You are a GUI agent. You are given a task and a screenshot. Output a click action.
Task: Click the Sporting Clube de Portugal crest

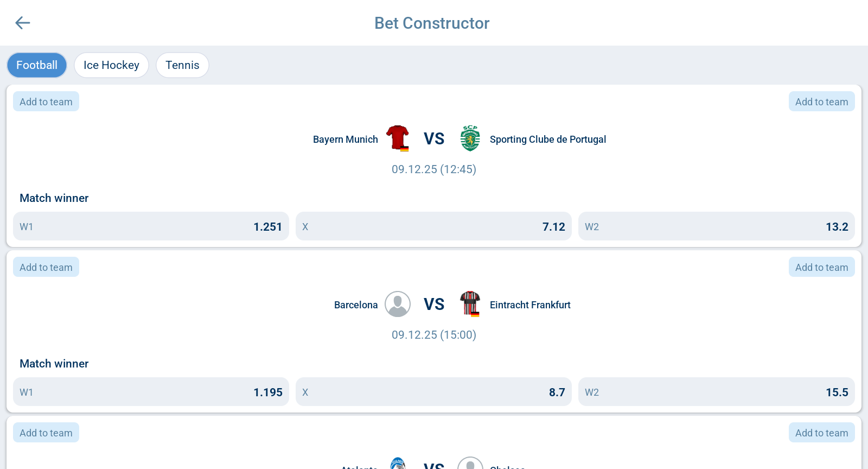[470, 138]
